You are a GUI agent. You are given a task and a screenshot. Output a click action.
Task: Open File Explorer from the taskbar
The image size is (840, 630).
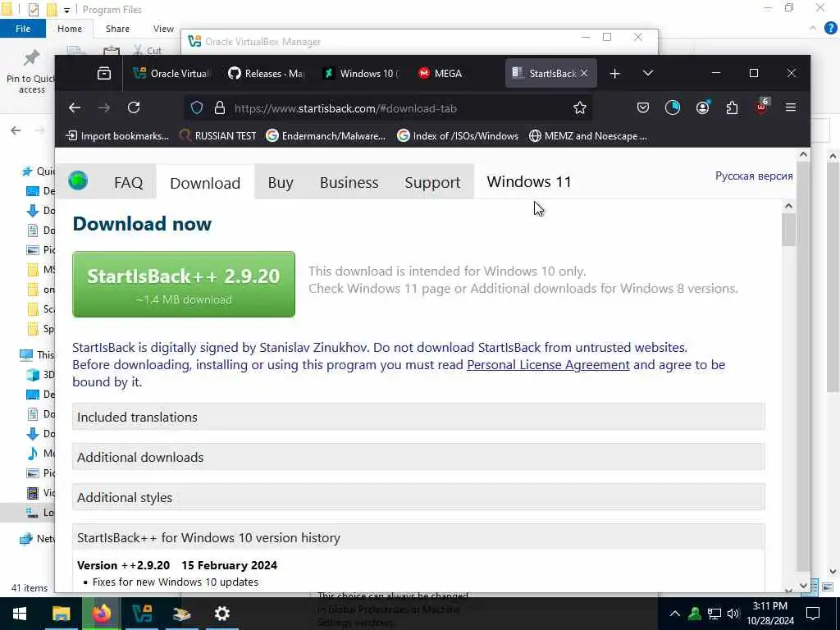[61, 614]
